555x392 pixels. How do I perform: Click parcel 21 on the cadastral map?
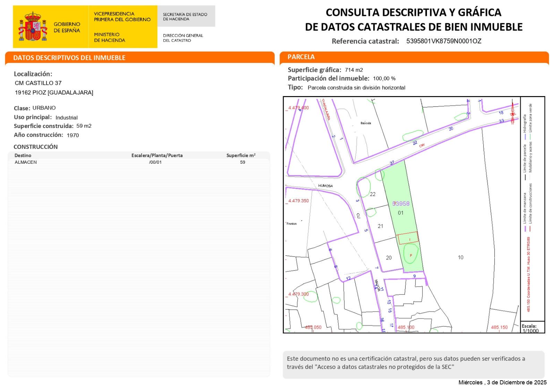[381, 226]
